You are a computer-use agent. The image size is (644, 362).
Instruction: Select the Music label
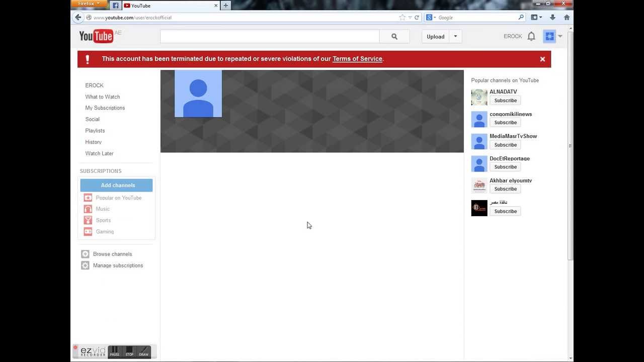click(x=103, y=209)
